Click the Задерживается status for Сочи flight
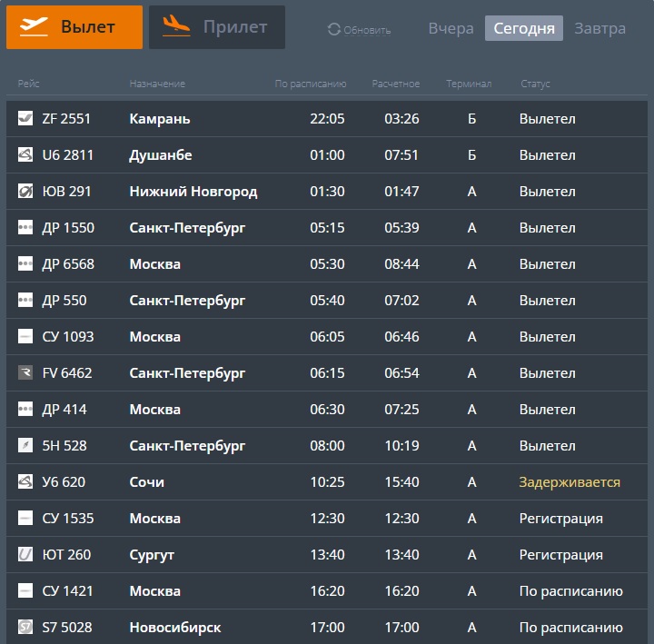 tap(570, 482)
